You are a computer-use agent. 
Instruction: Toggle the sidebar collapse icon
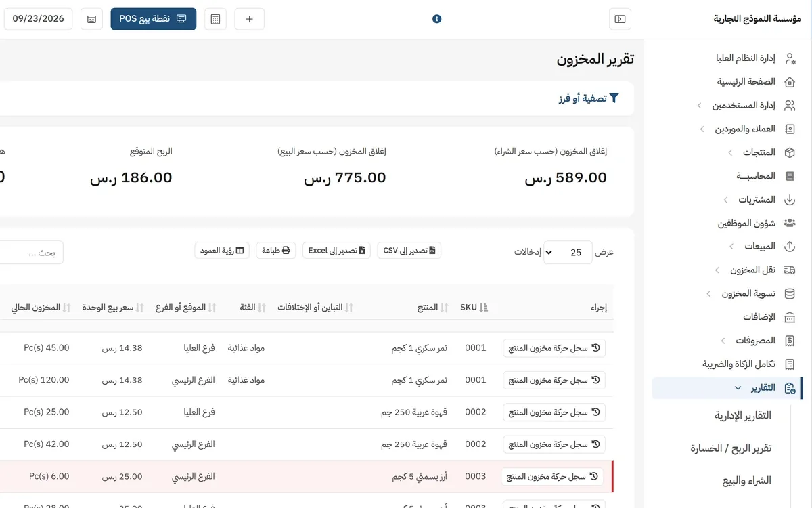(620, 19)
